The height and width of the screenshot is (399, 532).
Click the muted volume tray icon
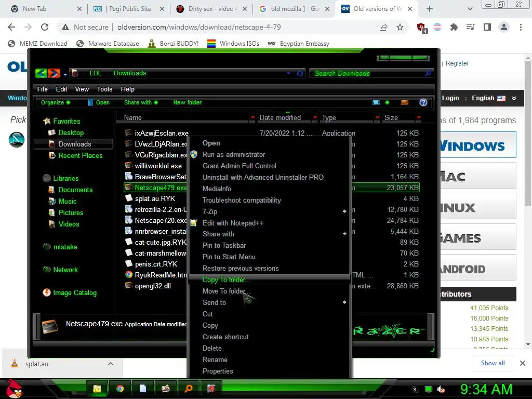pyautogui.click(x=441, y=390)
